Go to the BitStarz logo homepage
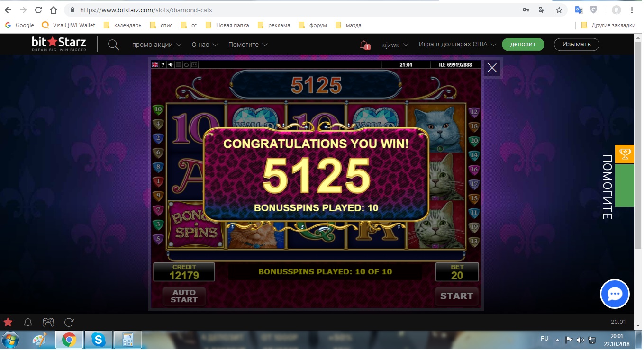Viewport: 644px width, 350px height. coord(59,45)
